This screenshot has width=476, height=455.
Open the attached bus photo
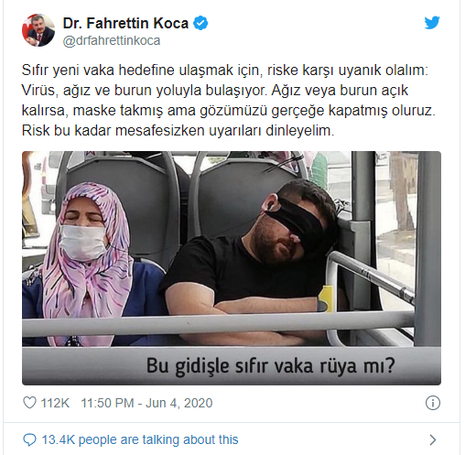pyautogui.click(x=232, y=268)
